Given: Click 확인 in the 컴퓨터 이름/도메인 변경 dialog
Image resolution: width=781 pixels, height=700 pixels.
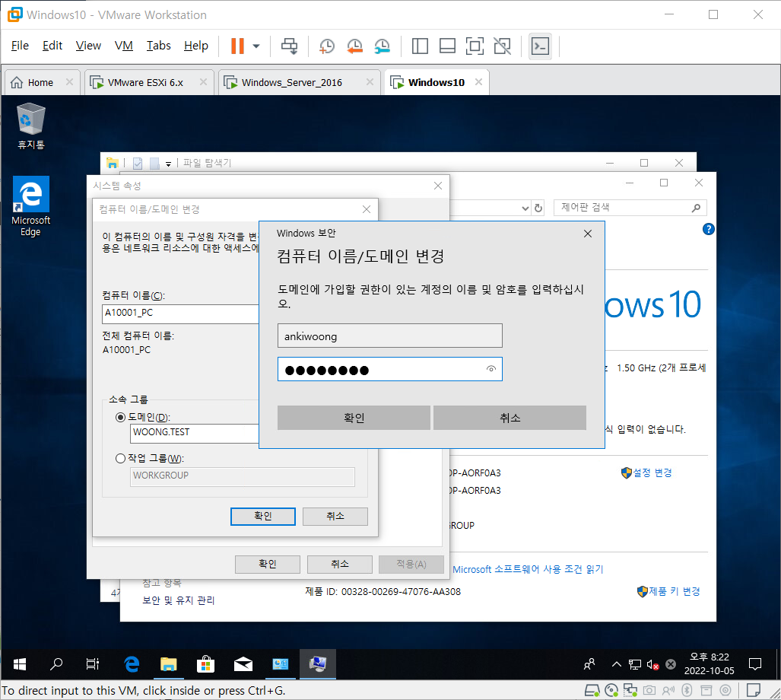Looking at the screenshot, I should 262,516.
